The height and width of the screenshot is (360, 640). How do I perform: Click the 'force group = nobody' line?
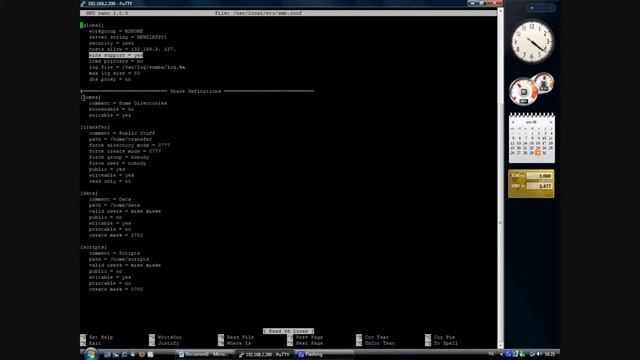coord(119,157)
